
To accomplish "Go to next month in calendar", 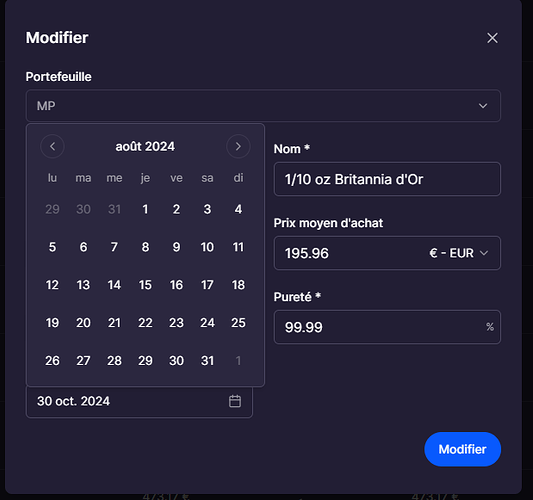I will tap(238, 146).
